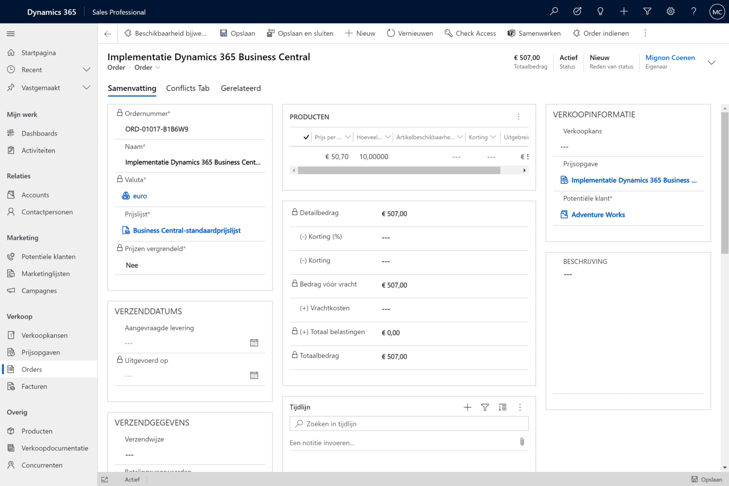Image resolution: width=729 pixels, height=486 pixels.
Task: Add a timeline record with plus icon
Action: point(467,407)
